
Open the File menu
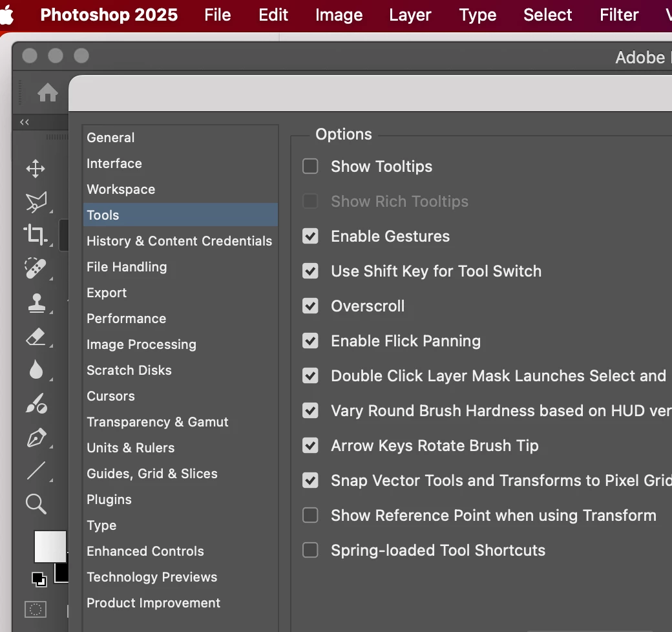[x=218, y=15]
